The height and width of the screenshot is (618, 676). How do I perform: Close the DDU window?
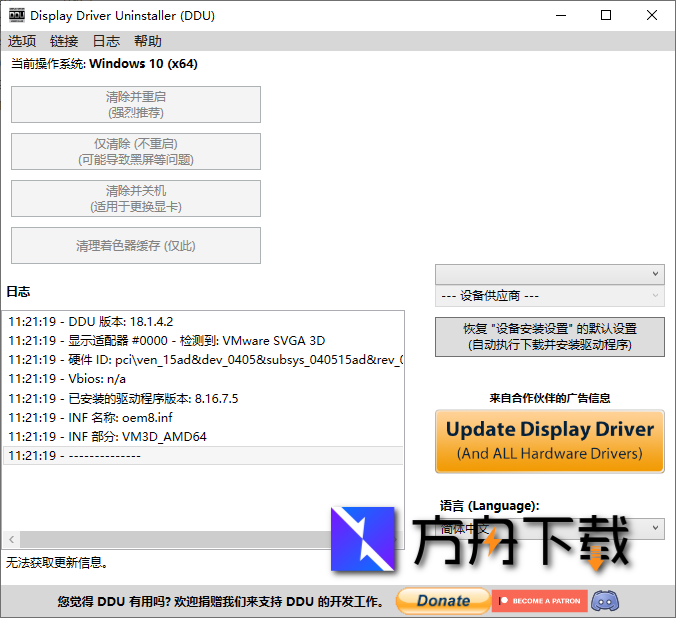click(652, 16)
